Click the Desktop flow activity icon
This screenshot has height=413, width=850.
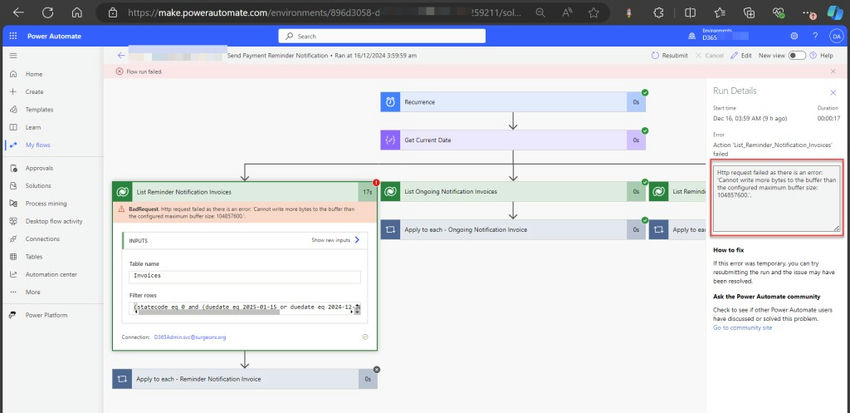click(x=14, y=221)
